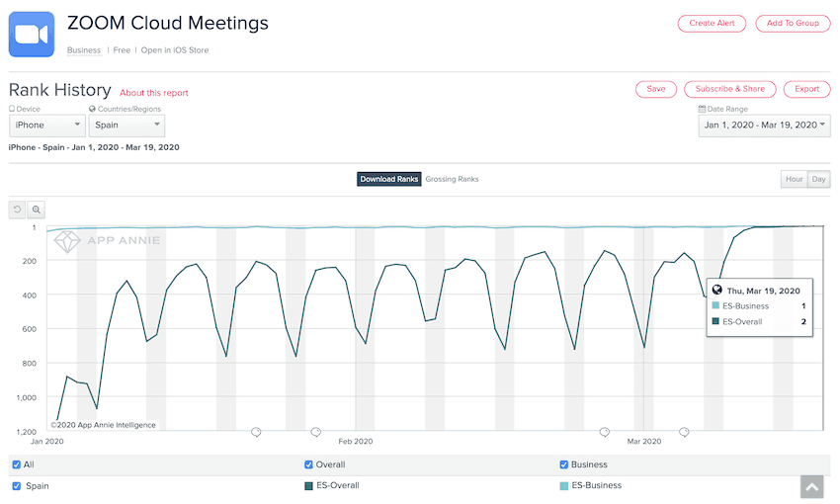Open the Spain country dropdown
This screenshot has width=840, height=504.
tap(126, 126)
